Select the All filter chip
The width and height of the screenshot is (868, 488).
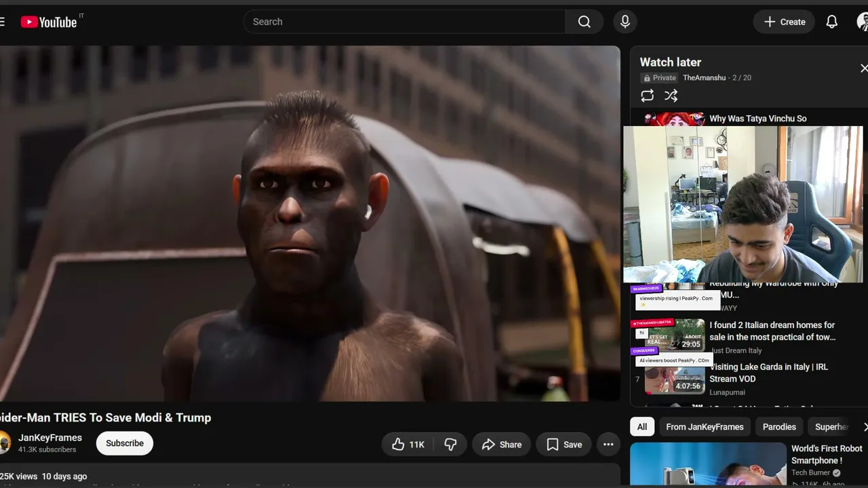coord(642,427)
